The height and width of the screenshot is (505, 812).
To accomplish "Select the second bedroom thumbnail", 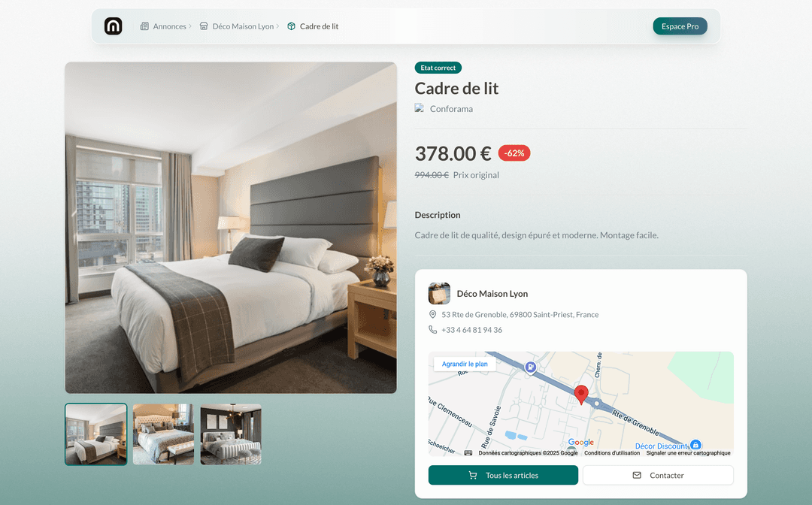I will pos(163,434).
